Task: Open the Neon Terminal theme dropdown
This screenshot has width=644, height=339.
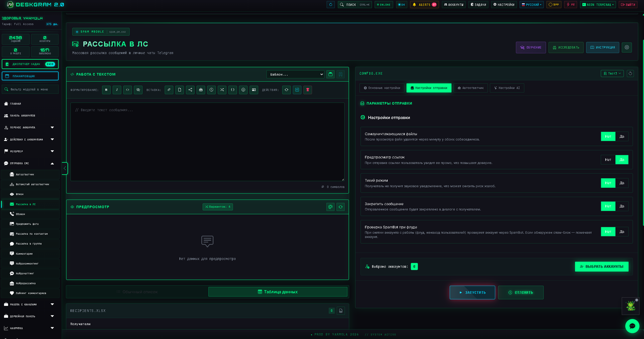Action: click(598, 5)
